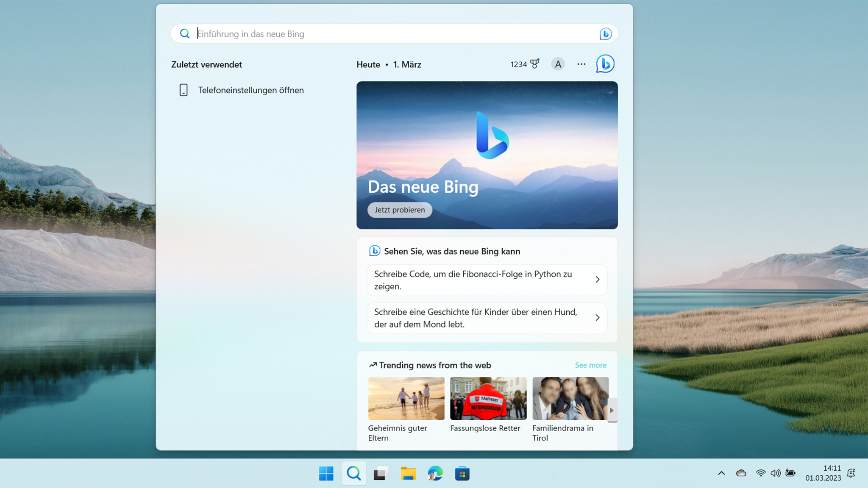868x488 pixels.
Task: Open Microsoft Store from the taskbar
Action: coord(462,473)
